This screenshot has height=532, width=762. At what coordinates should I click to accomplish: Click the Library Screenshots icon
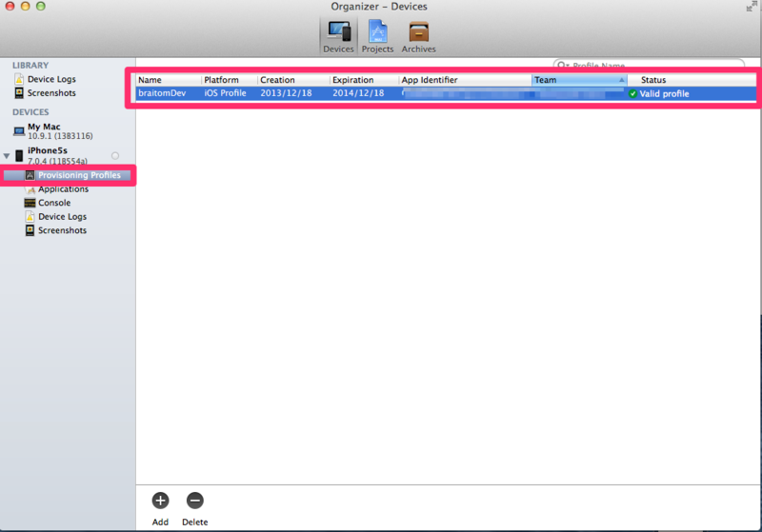[x=19, y=92]
